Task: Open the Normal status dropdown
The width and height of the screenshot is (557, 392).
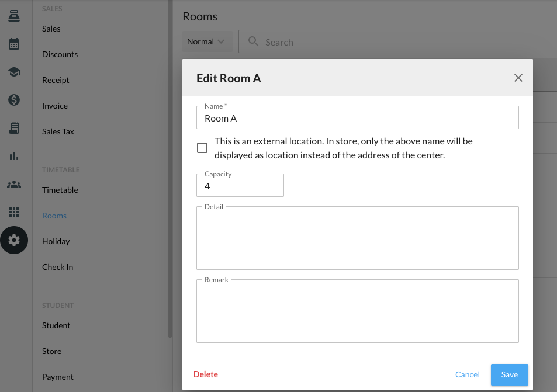Action: point(207,41)
